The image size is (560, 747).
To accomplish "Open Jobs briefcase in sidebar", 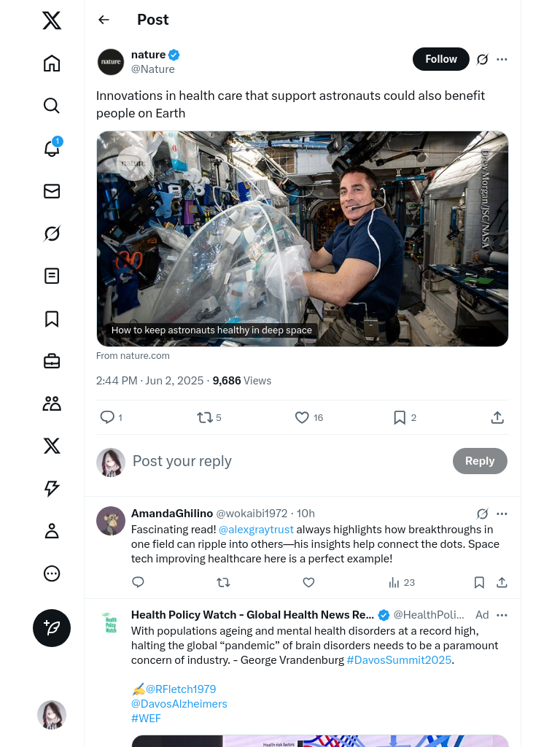I will [x=52, y=361].
